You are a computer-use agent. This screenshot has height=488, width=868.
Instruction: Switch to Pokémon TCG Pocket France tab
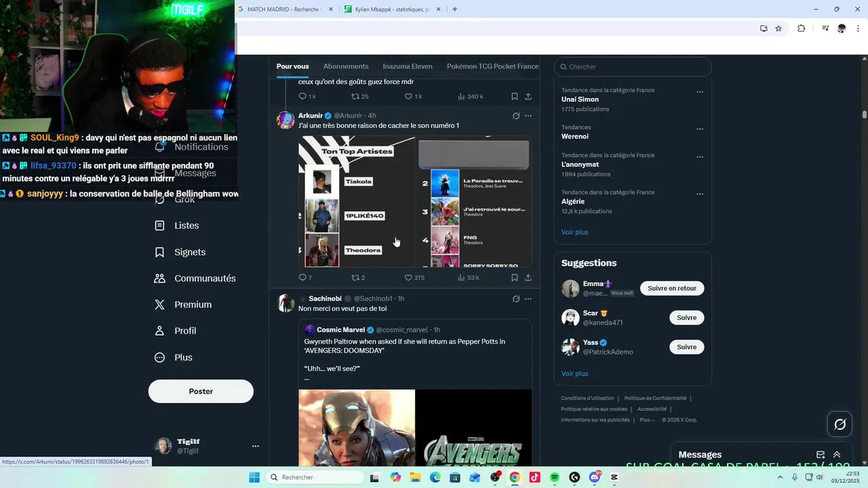[492, 66]
